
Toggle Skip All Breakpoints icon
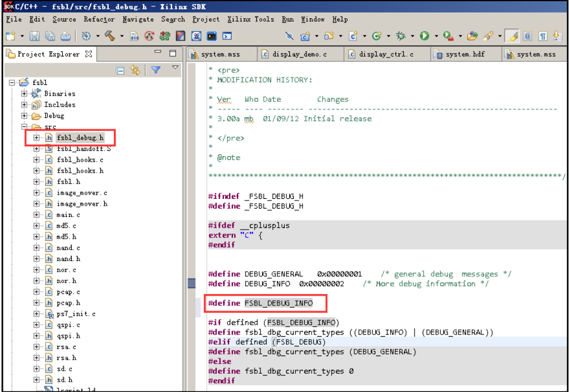click(x=289, y=36)
